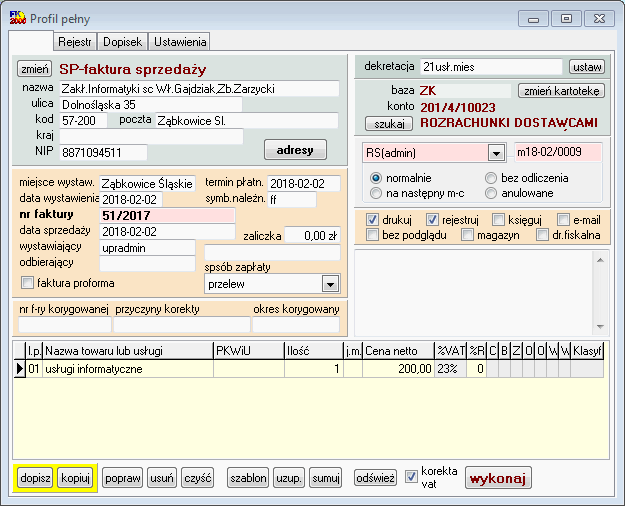Screen dimensions: 625x506
Task: Expand the 'spsób zapłaty' przelew dropdown
Action: click(330, 284)
